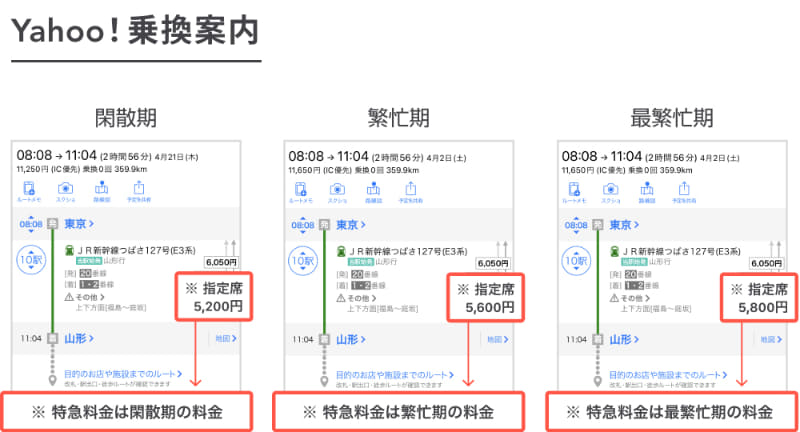Click 11:04 arrival time in 最繁忙期 panel
Screen dimensions: 800x432
pyautogui.click(x=576, y=339)
